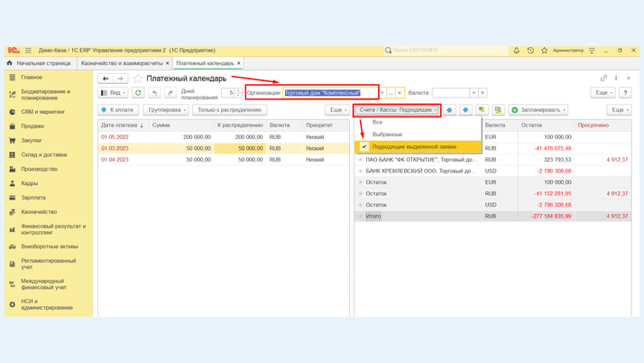Click the refresh icon in calendar toolbar

click(x=138, y=93)
